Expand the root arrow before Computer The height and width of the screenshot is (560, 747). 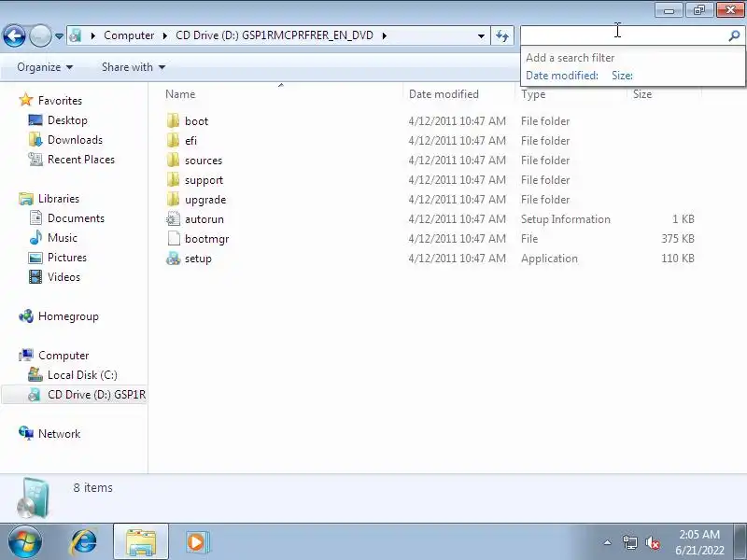[93, 35]
